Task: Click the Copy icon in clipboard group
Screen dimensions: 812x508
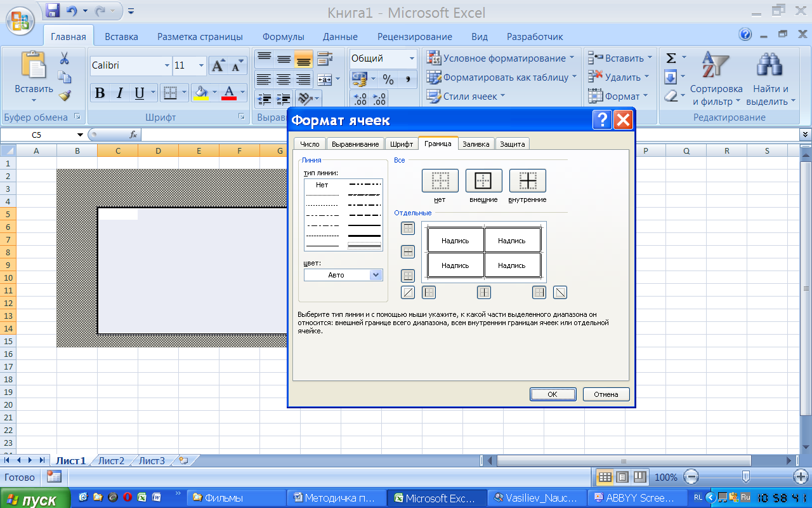Action: tap(64, 77)
